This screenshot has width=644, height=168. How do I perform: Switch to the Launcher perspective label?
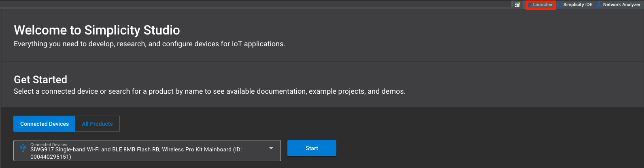pos(543,5)
